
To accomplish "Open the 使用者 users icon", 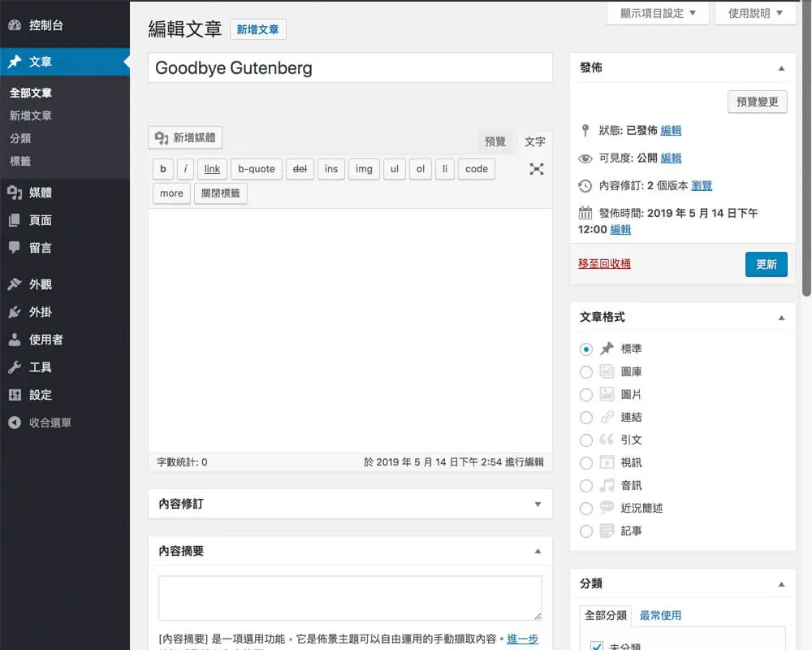I will click(15, 340).
